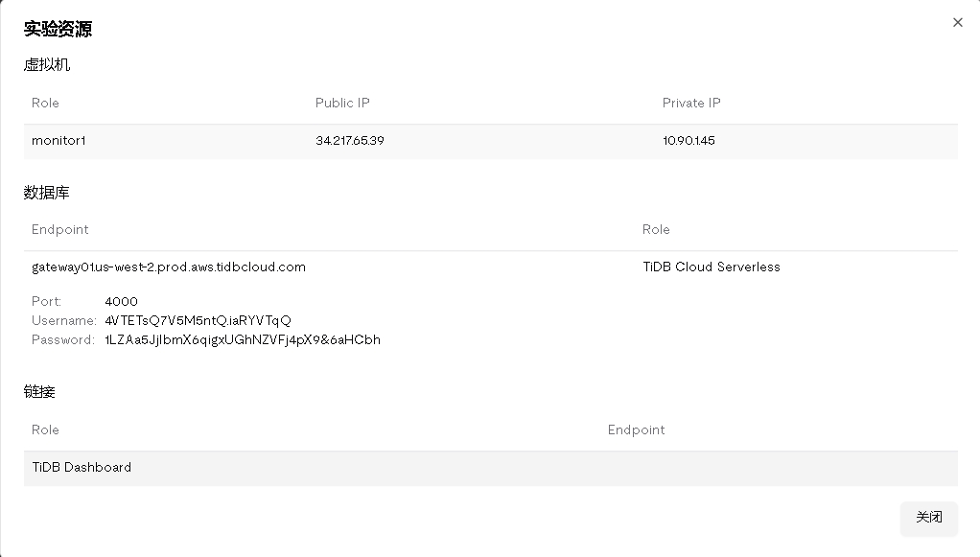Click the 关闭 button

tap(928, 518)
